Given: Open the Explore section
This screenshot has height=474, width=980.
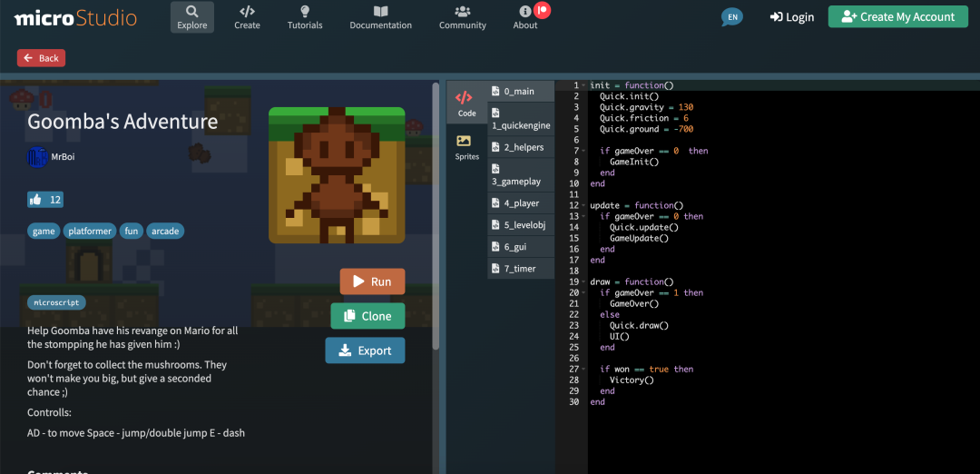Looking at the screenshot, I should [191, 17].
